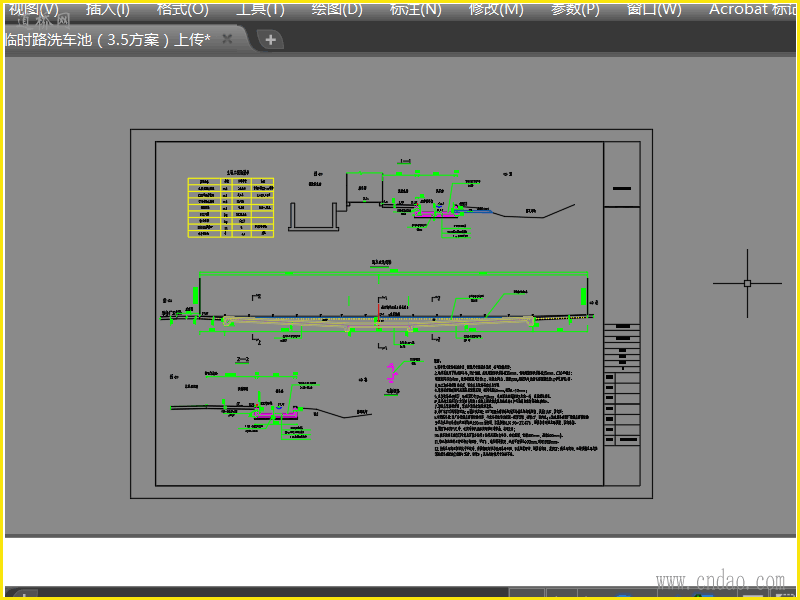Click the 2—2 section title in the drawing
The height and width of the screenshot is (600, 800).
(242, 360)
